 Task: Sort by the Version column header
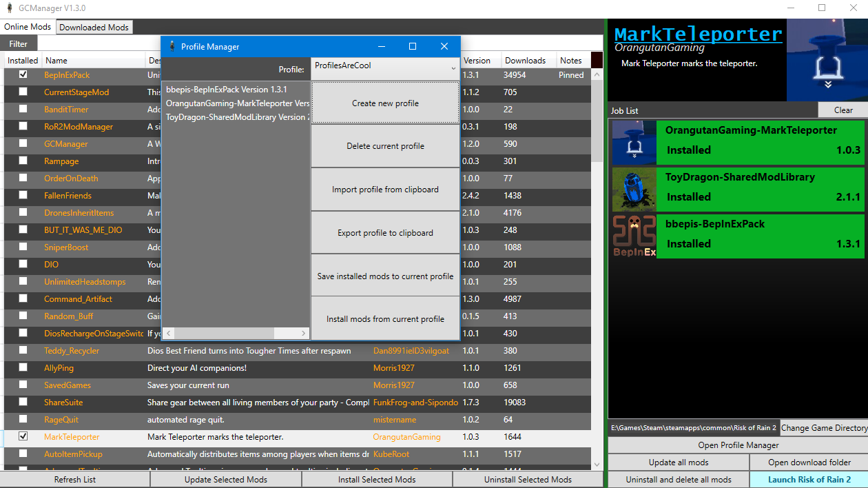(479, 61)
